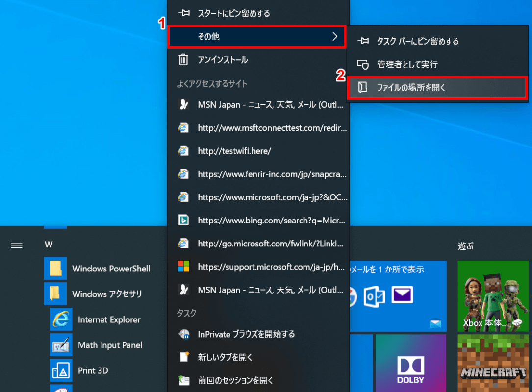Click the shield icon for 管理者として実行
Image resolution: width=532 pixels, height=392 pixels.
click(363, 64)
